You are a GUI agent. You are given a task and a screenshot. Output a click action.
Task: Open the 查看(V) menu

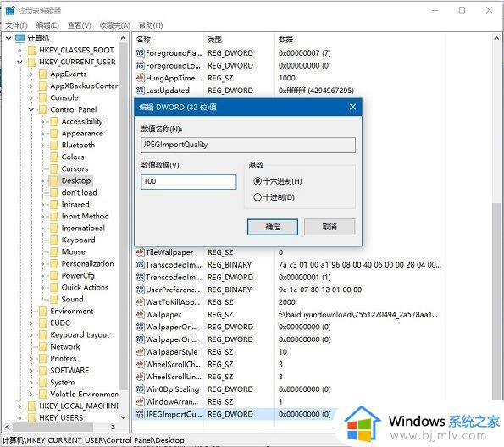79,25
